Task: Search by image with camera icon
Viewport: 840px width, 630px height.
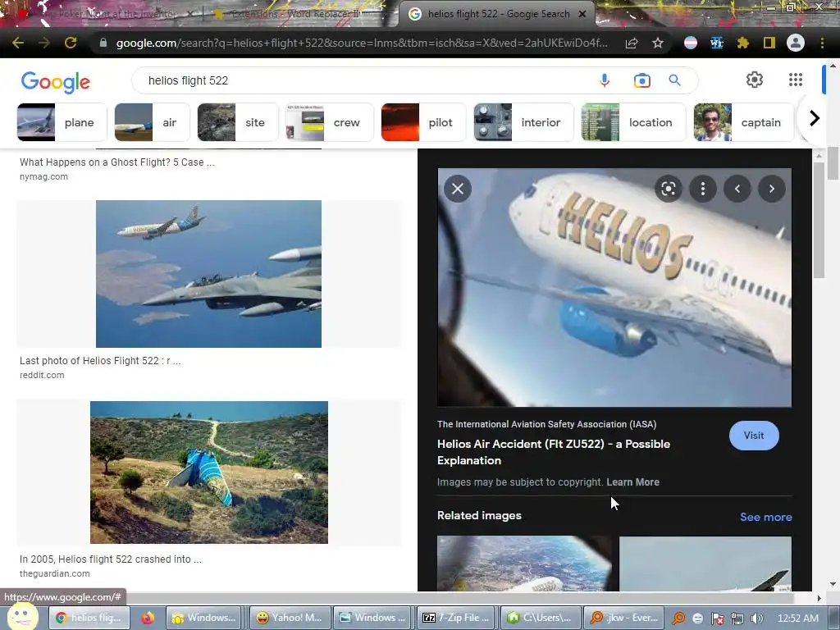Action: coord(641,80)
